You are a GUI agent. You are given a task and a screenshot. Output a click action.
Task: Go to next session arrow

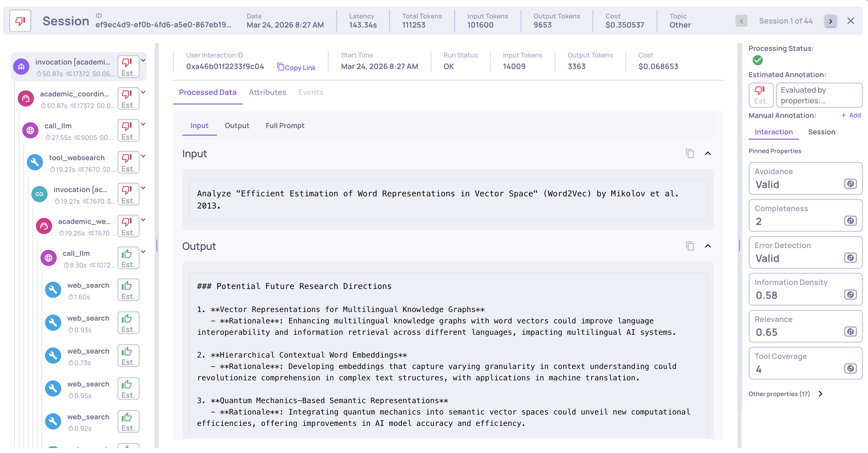click(830, 21)
